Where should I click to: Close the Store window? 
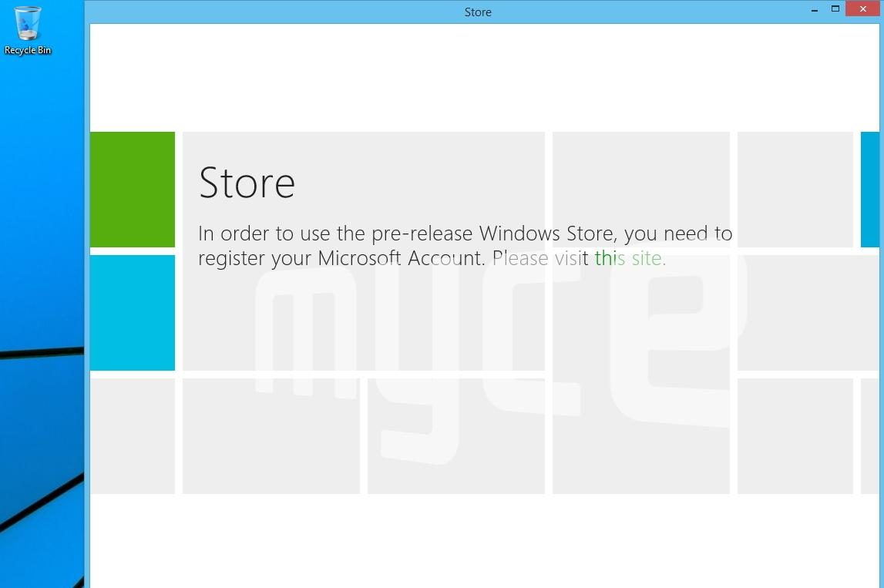pyautogui.click(x=862, y=8)
